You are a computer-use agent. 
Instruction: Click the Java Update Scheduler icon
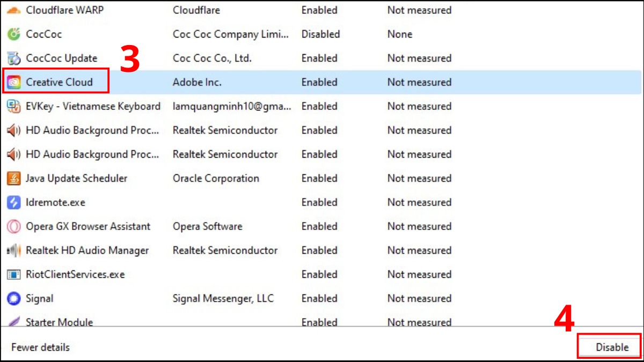pyautogui.click(x=13, y=178)
